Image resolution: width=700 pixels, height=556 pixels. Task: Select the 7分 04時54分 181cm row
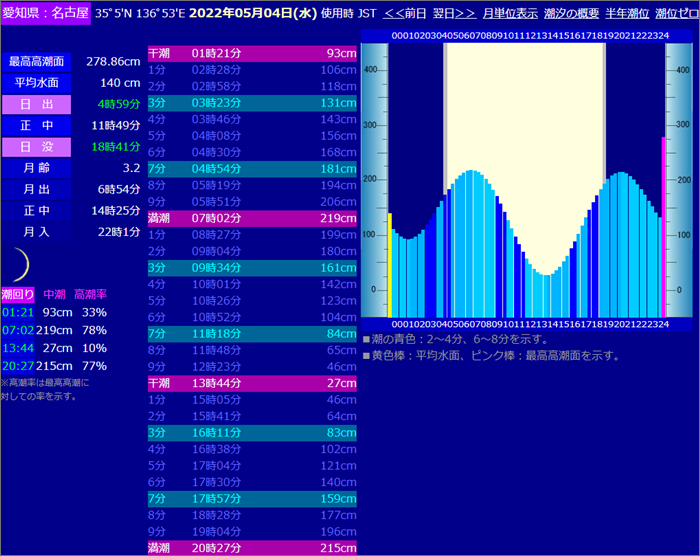pyautogui.click(x=252, y=169)
